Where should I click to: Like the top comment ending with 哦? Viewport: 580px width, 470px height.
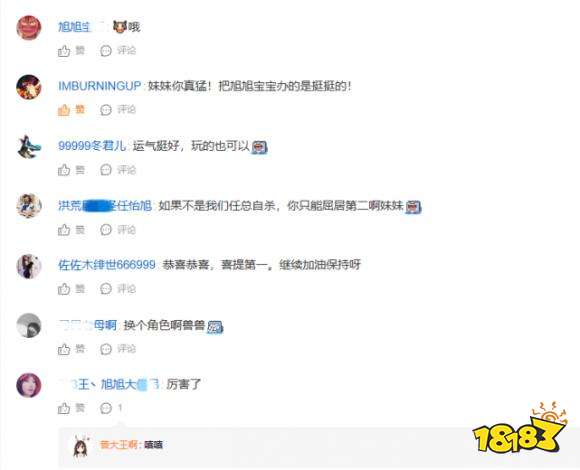click(x=71, y=50)
